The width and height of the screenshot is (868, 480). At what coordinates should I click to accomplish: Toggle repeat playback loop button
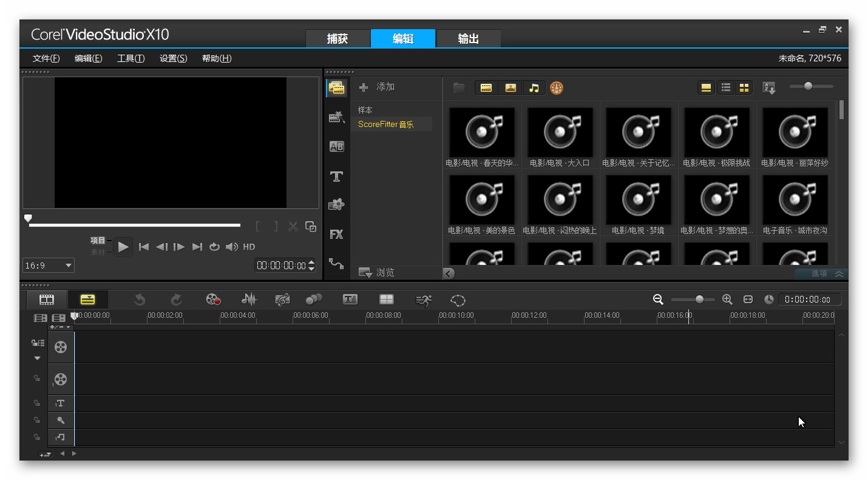pos(214,247)
